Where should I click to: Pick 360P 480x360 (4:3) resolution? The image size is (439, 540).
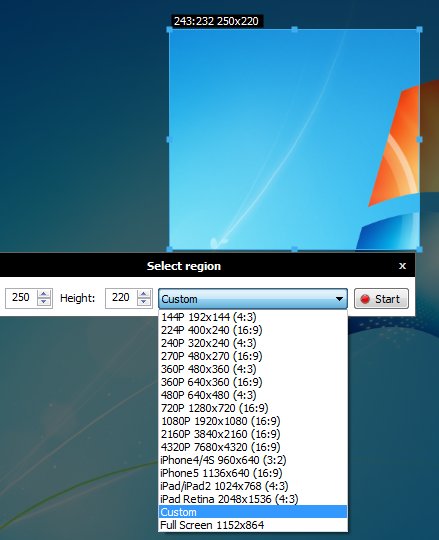click(x=253, y=369)
